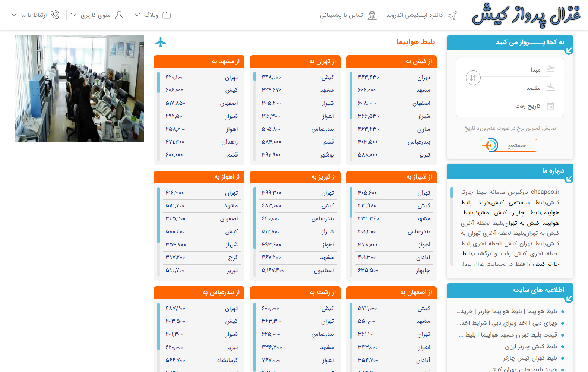This screenshot has height=372, width=588.
Task: Click arrow icon on اطلاعیه های سایت panel
Action: tap(569, 299)
